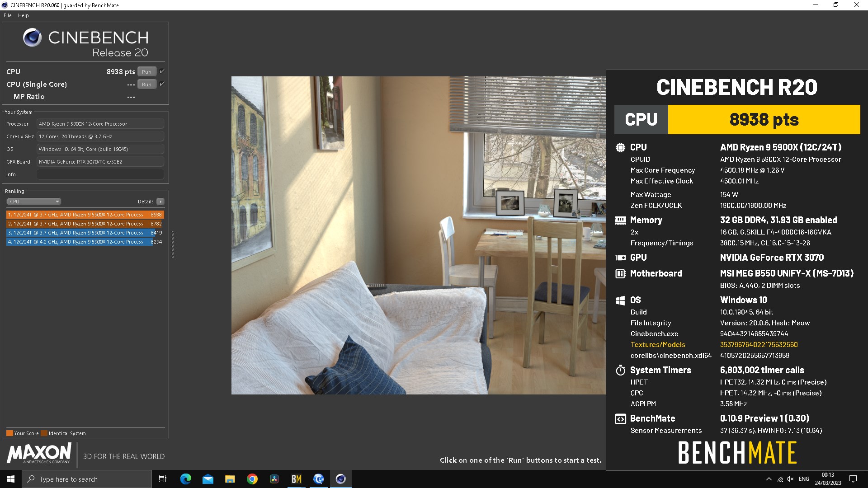The height and width of the screenshot is (488, 868).
Task: Expand ranking Details arrow button
Action: click(160, 202)
